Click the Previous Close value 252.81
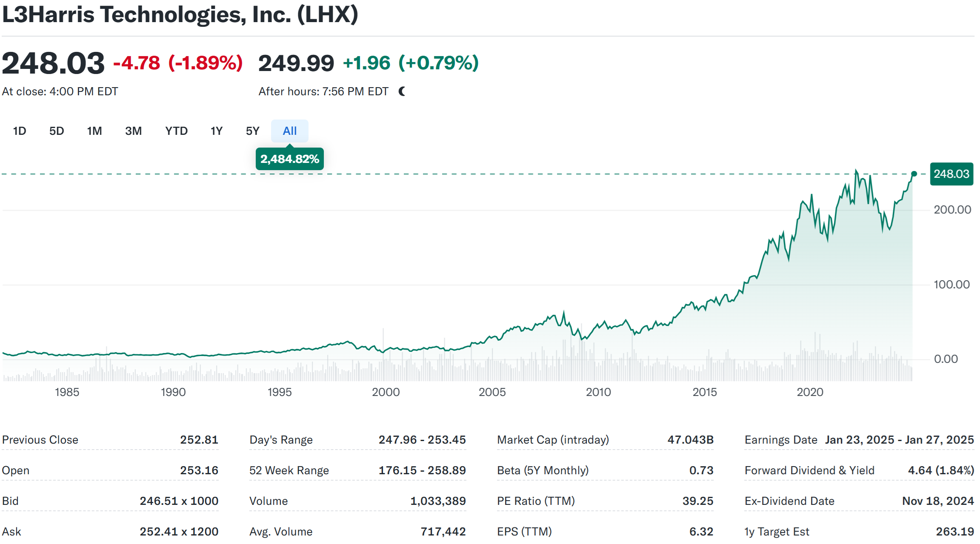 point(199,440)
